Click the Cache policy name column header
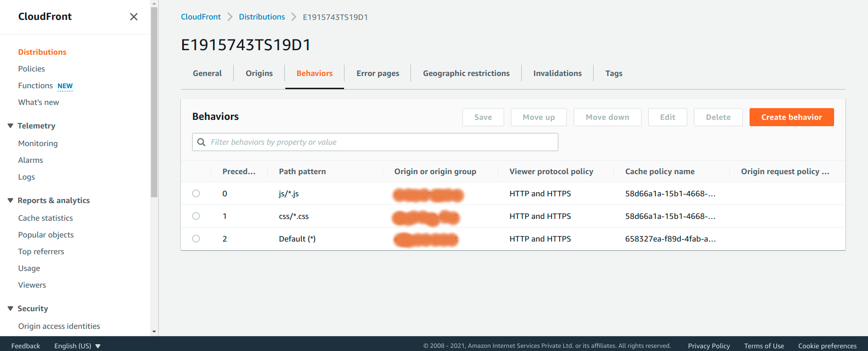Screen dimensions: 868x351 click(x=660, y=171)
